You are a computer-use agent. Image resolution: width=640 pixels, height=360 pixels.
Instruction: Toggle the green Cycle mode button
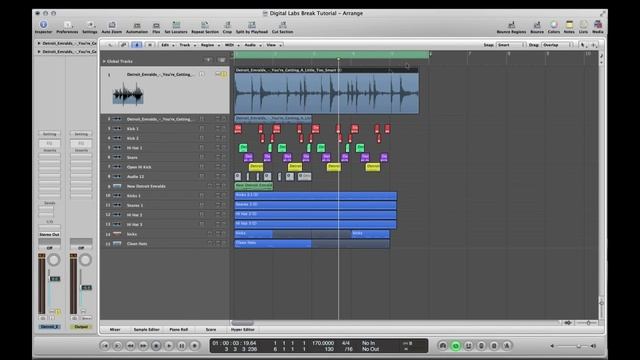(456, 346)
